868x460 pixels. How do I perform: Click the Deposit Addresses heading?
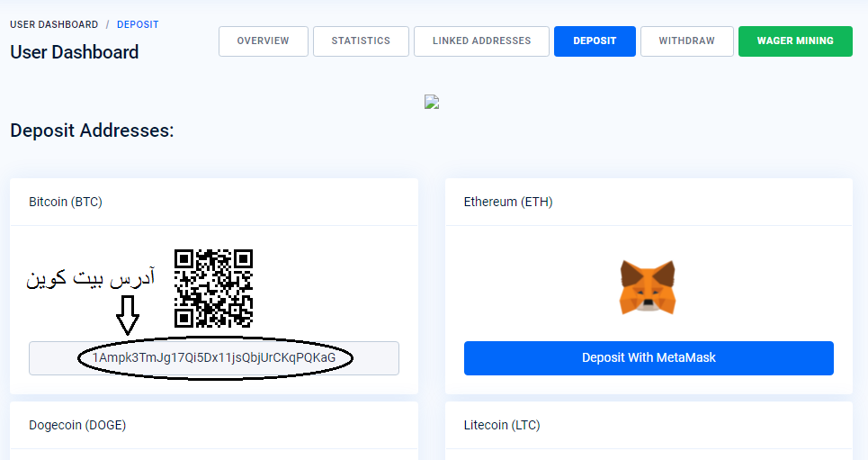tap(92, 131)
